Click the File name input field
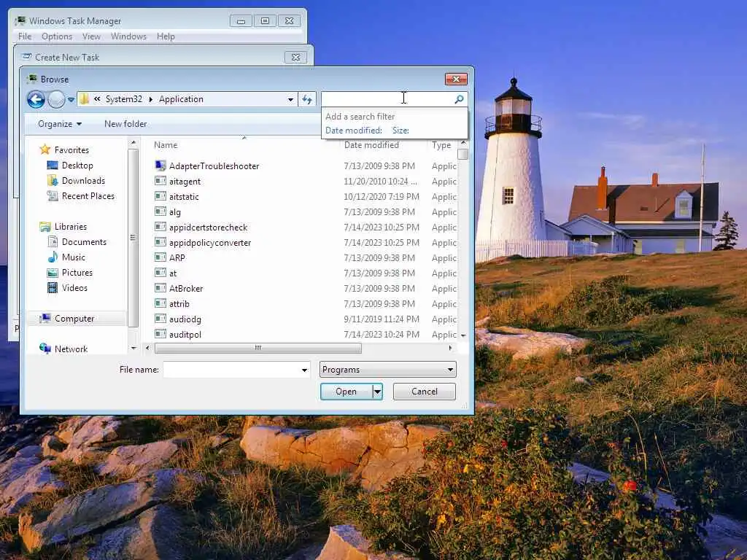 [x=231, y=370]
